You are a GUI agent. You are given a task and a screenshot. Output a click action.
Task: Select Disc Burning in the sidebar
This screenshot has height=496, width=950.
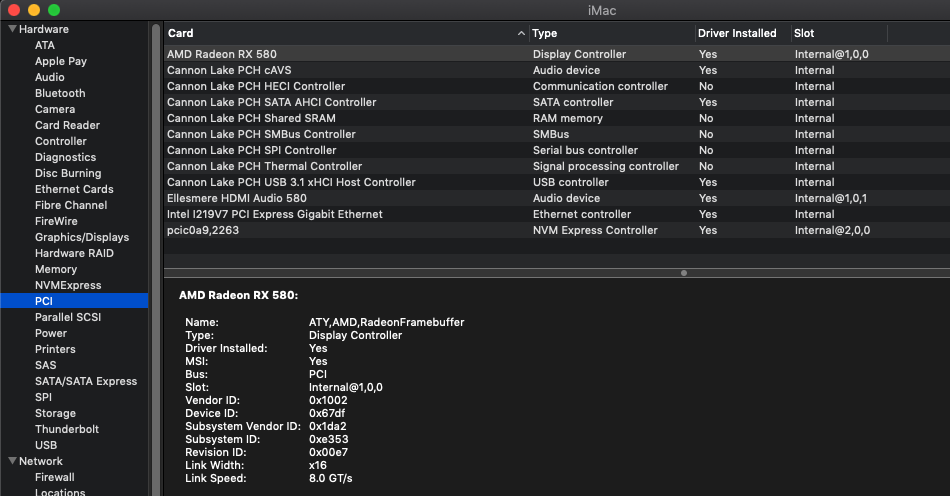68,173
